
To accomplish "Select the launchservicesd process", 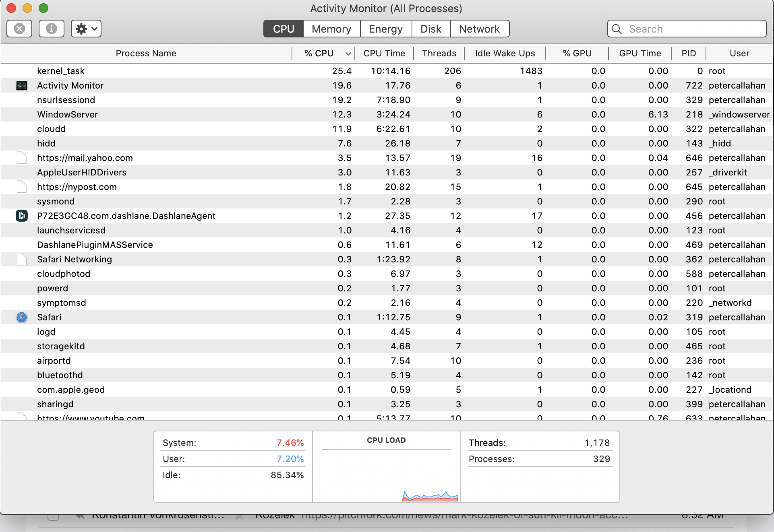I will [x=387, y=230].
